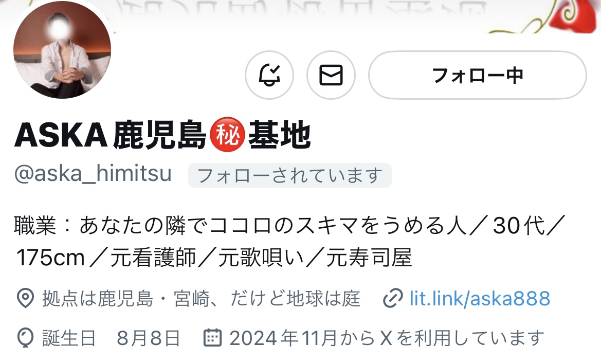Click the calendar joined-date icon
This screenshot has width=601, height=364.
pos(212,338)
